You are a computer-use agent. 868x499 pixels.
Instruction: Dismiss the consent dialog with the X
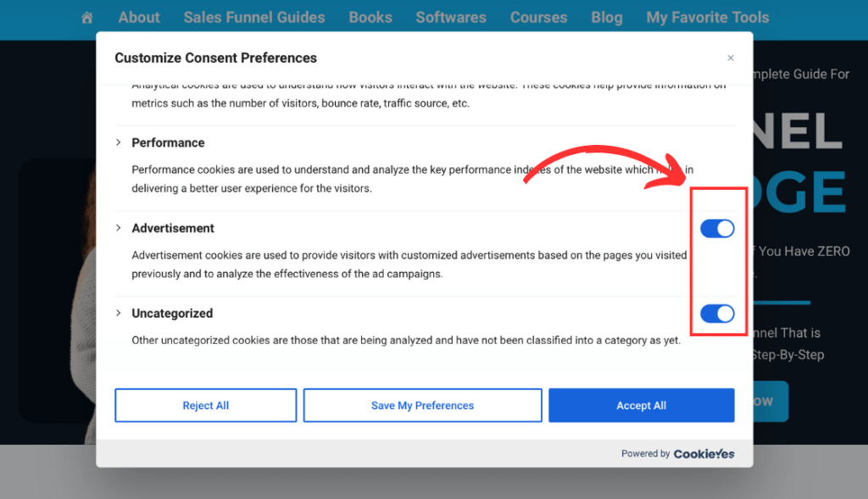click(x=730, y=58)
